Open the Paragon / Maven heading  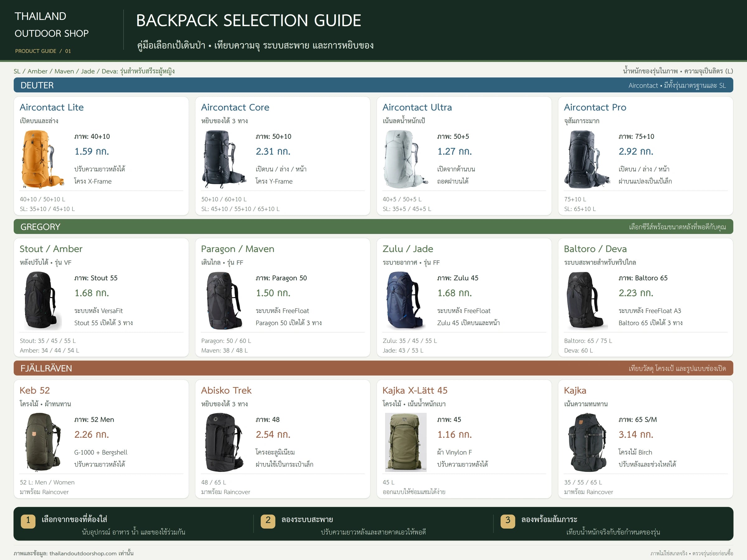pos(237,249)
